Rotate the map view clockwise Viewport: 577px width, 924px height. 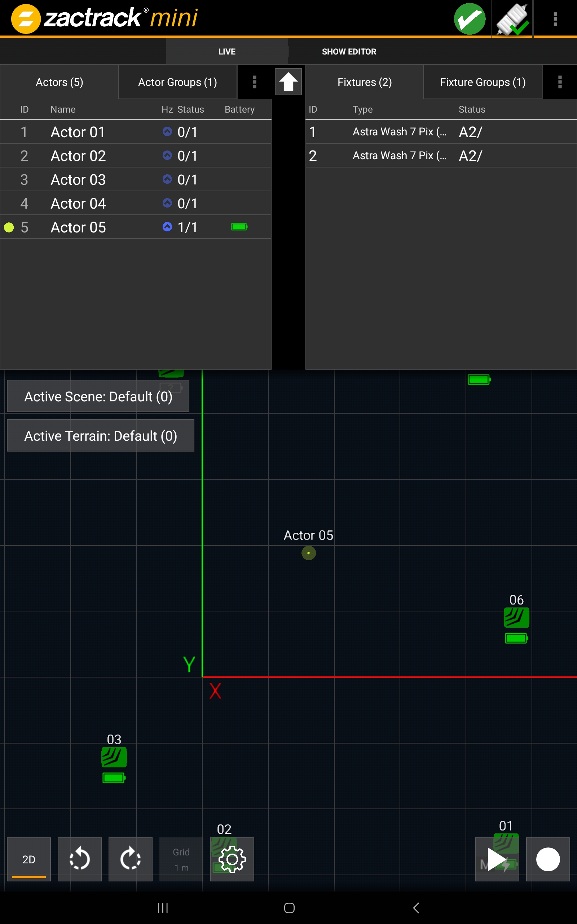coord(130,859)
